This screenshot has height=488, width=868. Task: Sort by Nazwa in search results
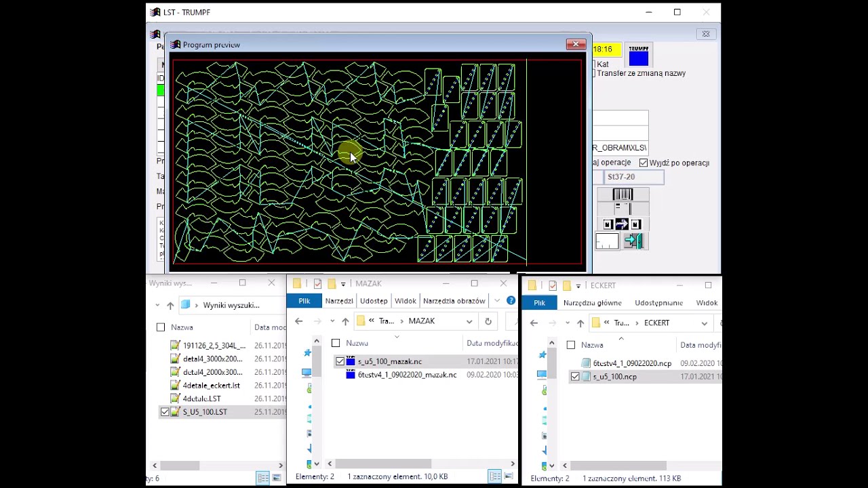point(182,327)
